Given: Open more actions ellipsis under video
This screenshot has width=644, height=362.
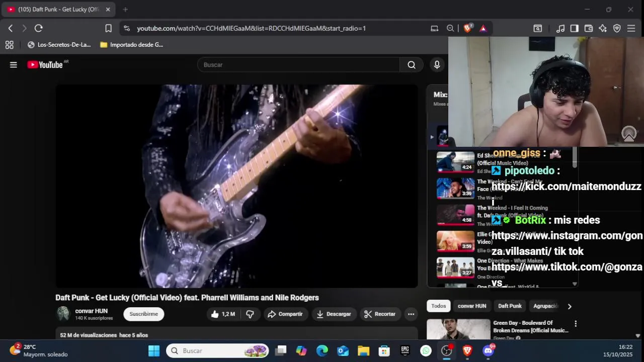Looking at the screenshot, I should 411,314.
